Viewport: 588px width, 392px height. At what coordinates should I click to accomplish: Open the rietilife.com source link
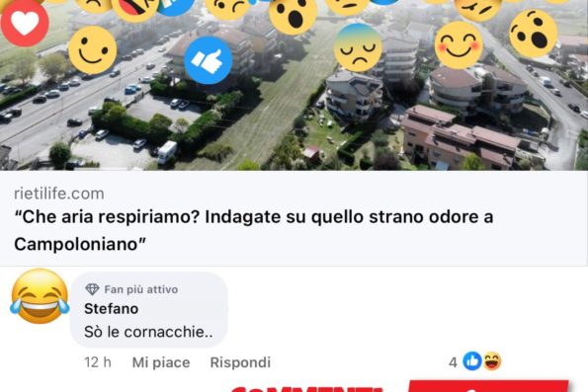(x=59, y=194)
